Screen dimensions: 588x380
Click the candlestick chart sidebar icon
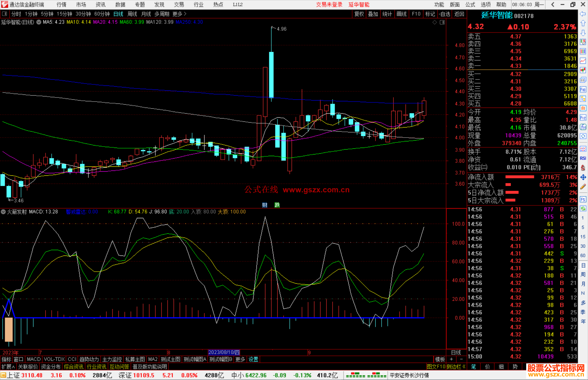pyautogui.click(x=583, y=70)
